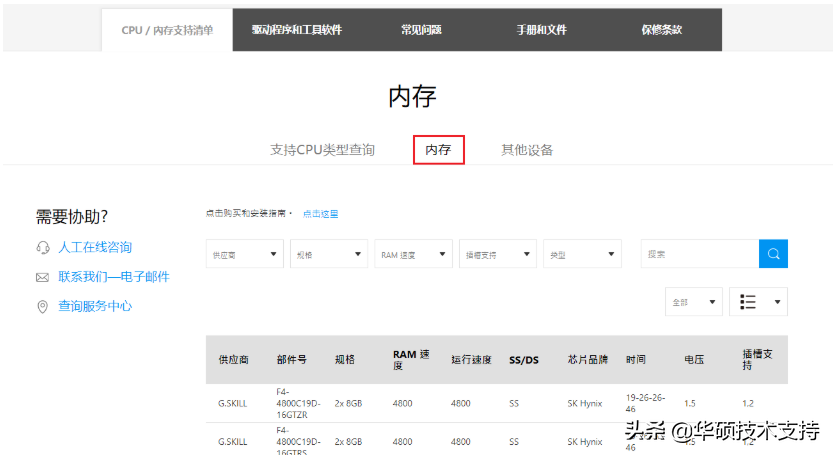This screenshot has width=833, height=455.
Task: Click the list view icon
Action: point(747,302)
